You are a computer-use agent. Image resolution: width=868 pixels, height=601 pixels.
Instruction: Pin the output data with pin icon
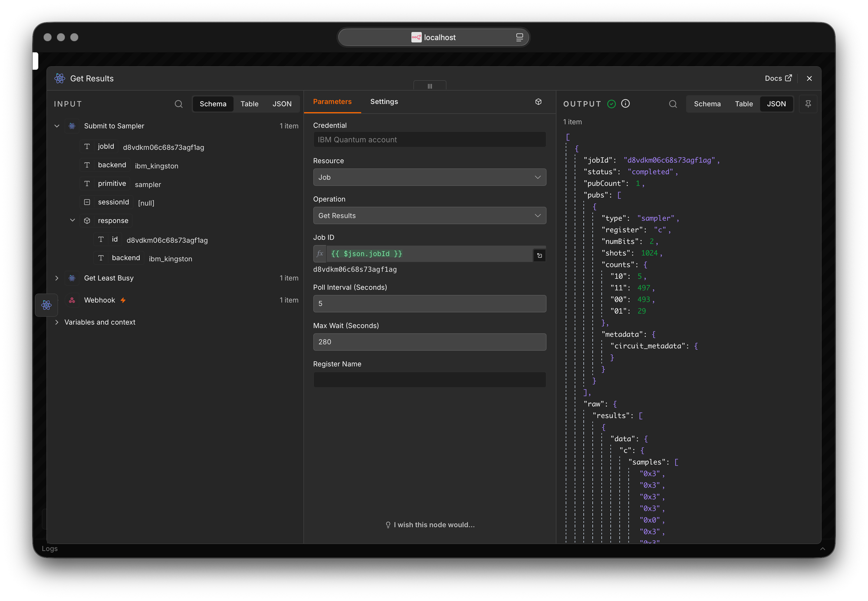(x=808, y=104)
